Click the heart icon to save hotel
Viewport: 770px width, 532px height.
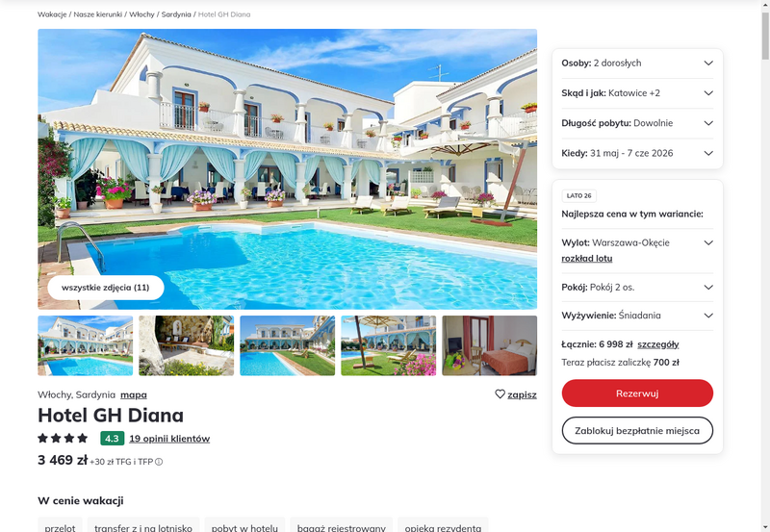click(x=500, y=394)
